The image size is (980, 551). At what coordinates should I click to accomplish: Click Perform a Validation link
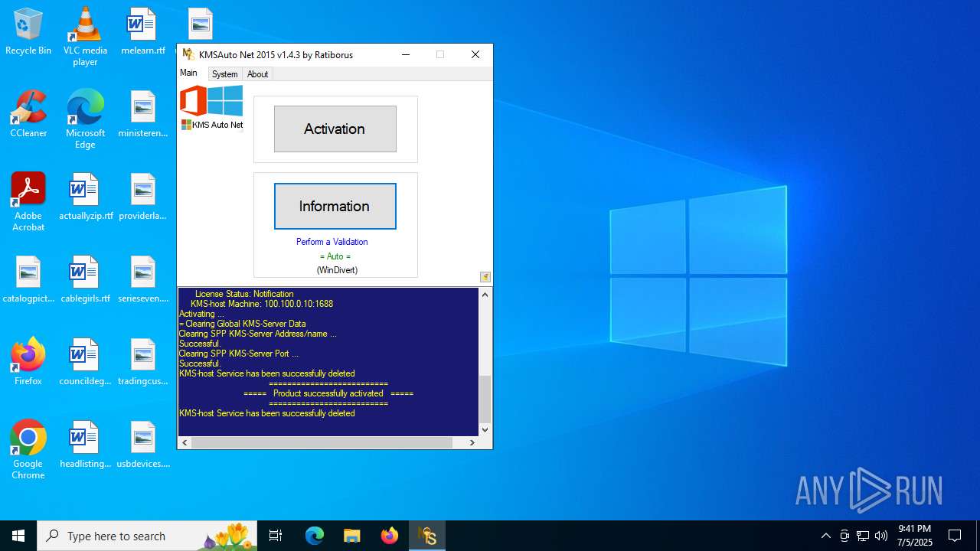click(x=332, y=242)
